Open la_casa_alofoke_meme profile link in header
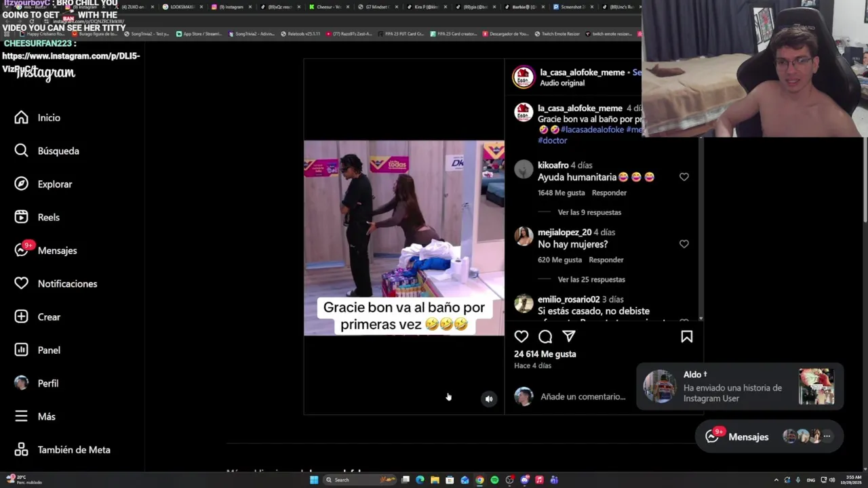868x488 pixels. (x=581, y=73)
